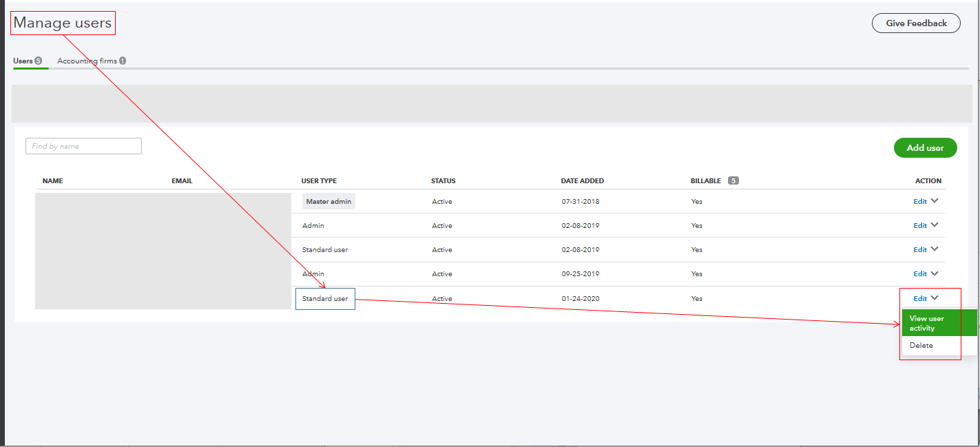Click the Users count badge
This screenshot has height=447, width=980.
(39, 61)
